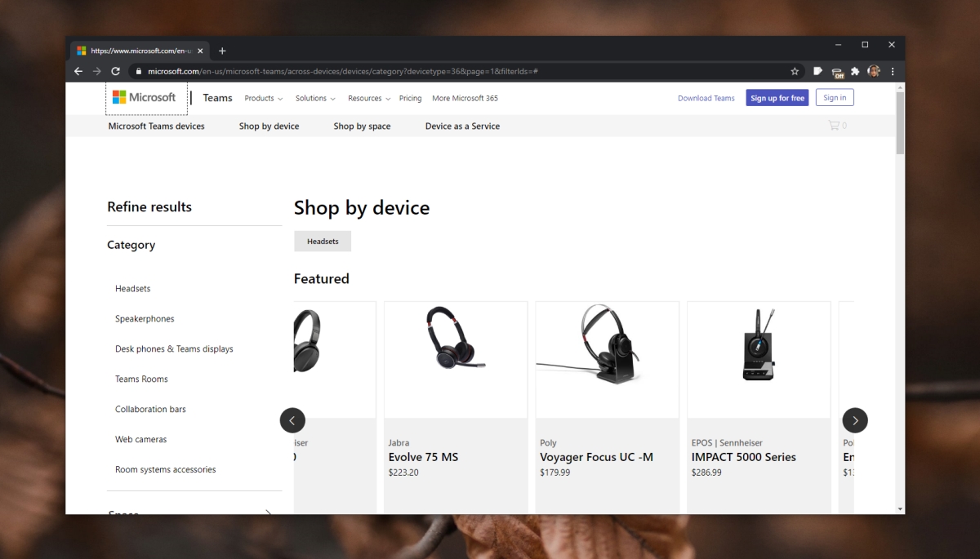
Task: Minimize the Chrome window
Action: point(838,45)
